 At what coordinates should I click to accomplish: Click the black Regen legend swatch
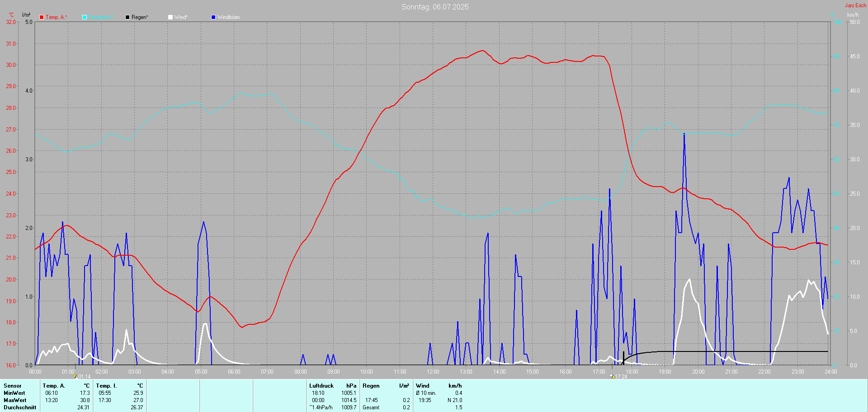pos(127,17)
